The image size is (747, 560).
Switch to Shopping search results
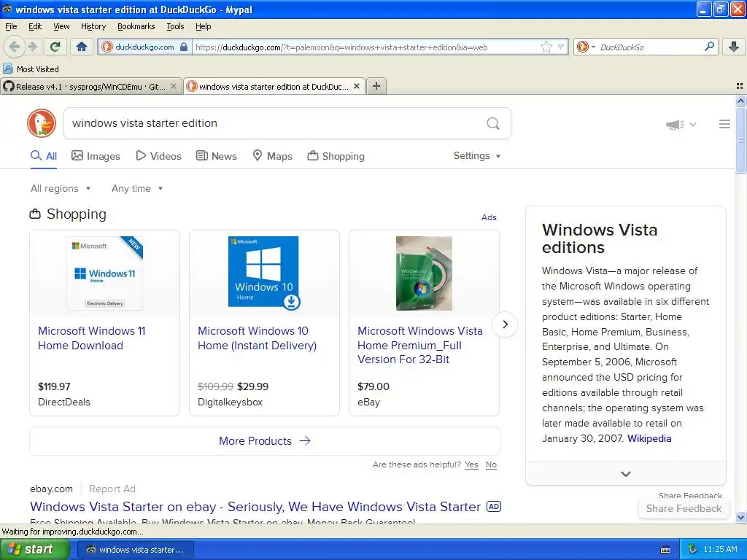(x=336, y=156)
